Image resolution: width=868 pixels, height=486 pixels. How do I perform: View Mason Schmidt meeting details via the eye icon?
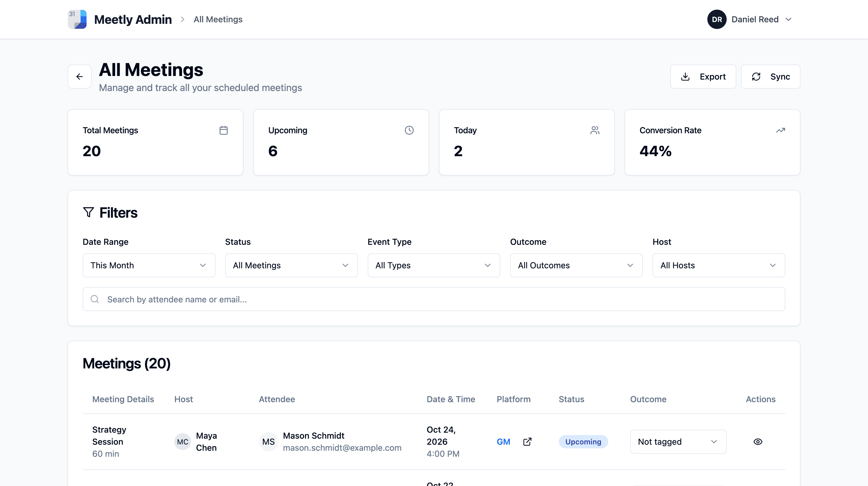pos(758,441)
